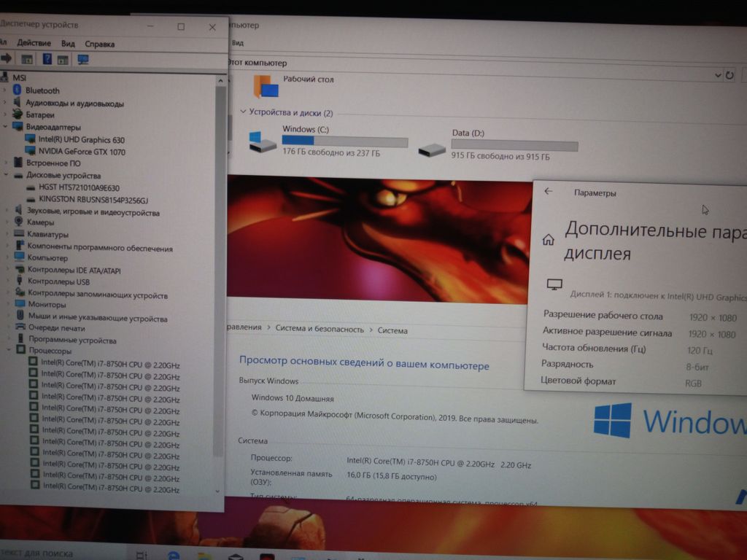Open the Settings home icon

pos(549,239)
